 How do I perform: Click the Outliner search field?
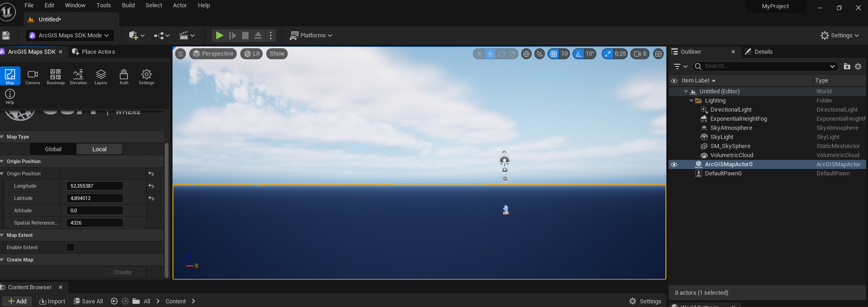point(765,67)
